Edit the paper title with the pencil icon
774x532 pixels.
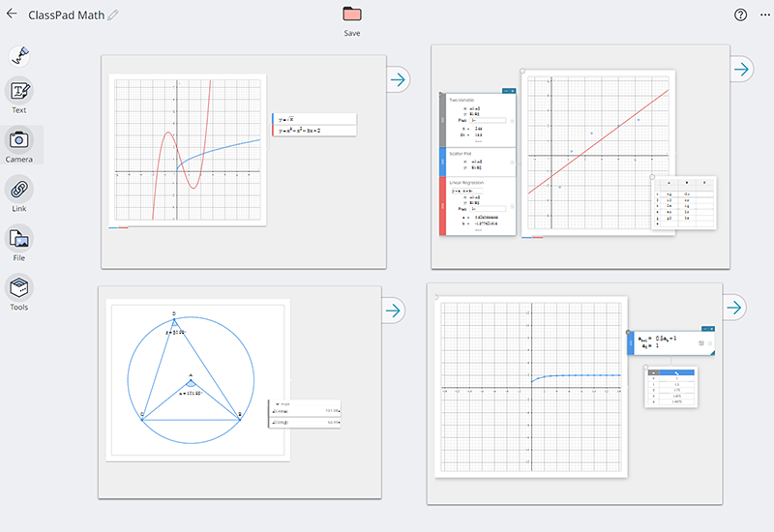tap(113, 15)
